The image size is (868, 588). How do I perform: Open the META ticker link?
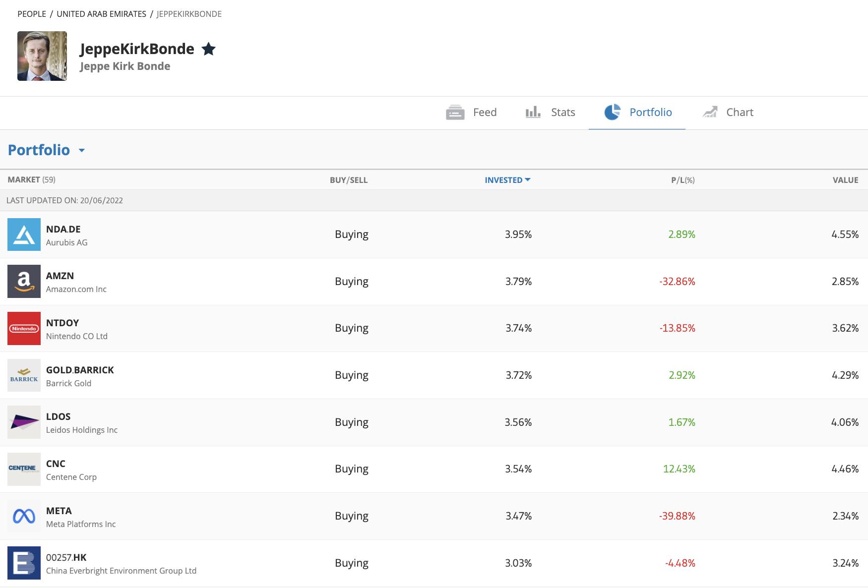point(59,511)
